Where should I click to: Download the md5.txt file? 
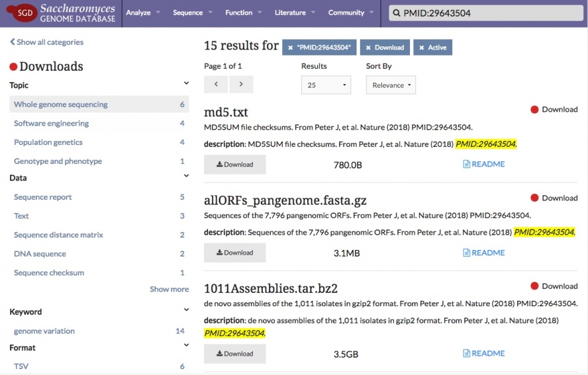pos(235,165)
